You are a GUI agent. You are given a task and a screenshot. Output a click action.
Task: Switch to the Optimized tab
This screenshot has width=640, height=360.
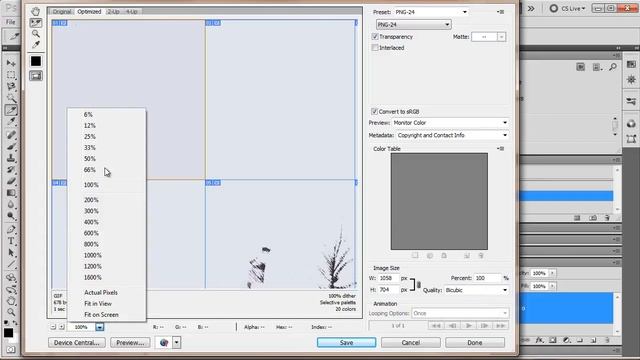(x=89, y=11)
